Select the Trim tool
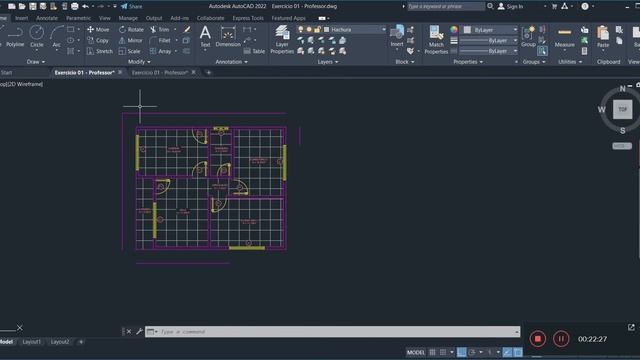640x360 pixels. pyautogui.click(x=160, y=29)
